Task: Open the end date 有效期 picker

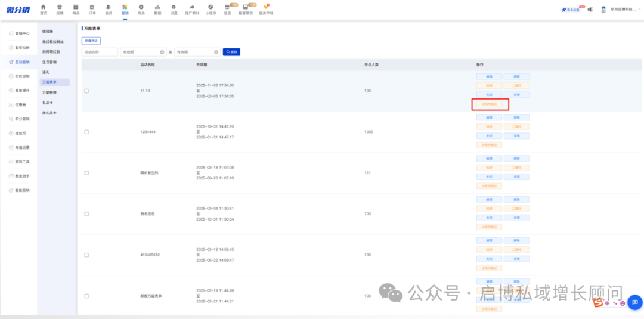Action: click(x=197, y=52)
